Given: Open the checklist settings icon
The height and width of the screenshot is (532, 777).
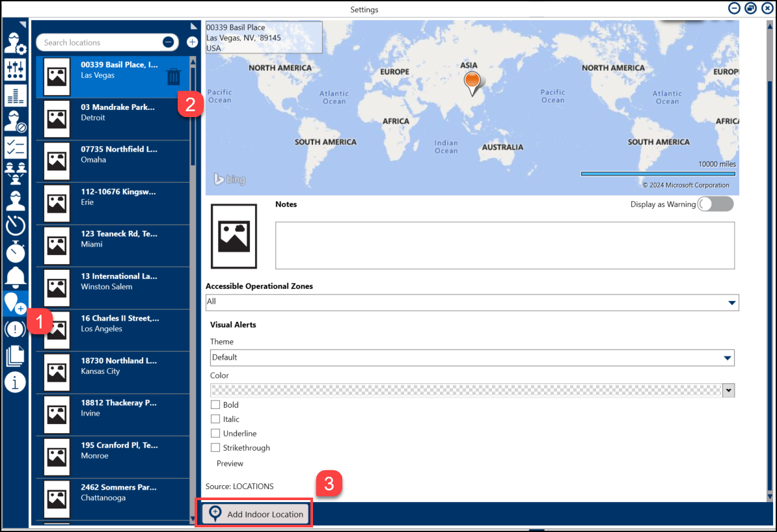Looking at the screenshot, I should click(15, 148).
